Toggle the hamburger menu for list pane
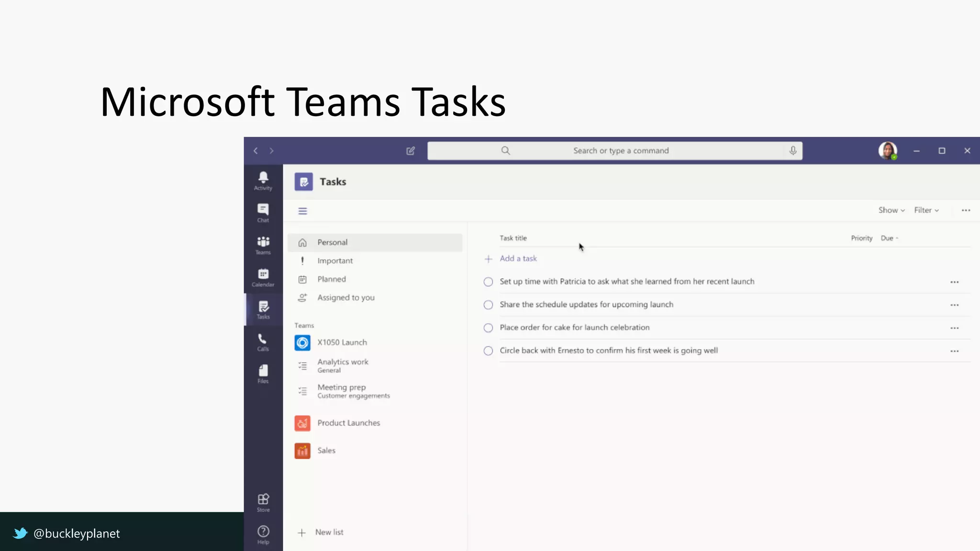This screenshot has width=980, height=551. coord(302,211)
